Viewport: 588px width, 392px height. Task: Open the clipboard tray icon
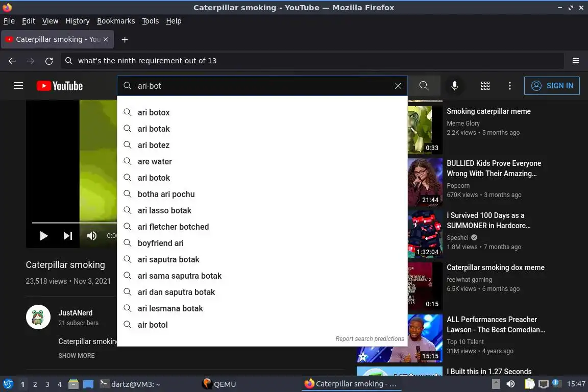pos(529,384)
